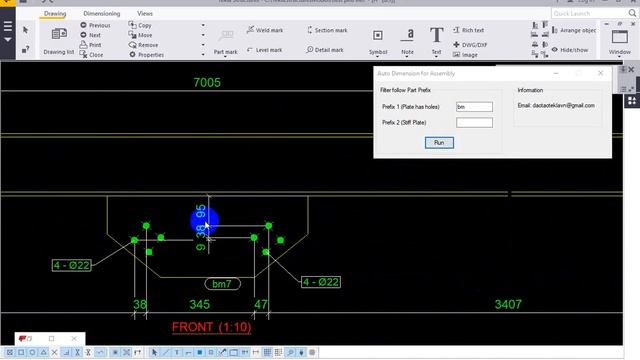The width and height of the screenshot is (640, 360).
Task: Click the Quick Launch search magnifier
Action: pyautogui.click(x=632, y=13)
